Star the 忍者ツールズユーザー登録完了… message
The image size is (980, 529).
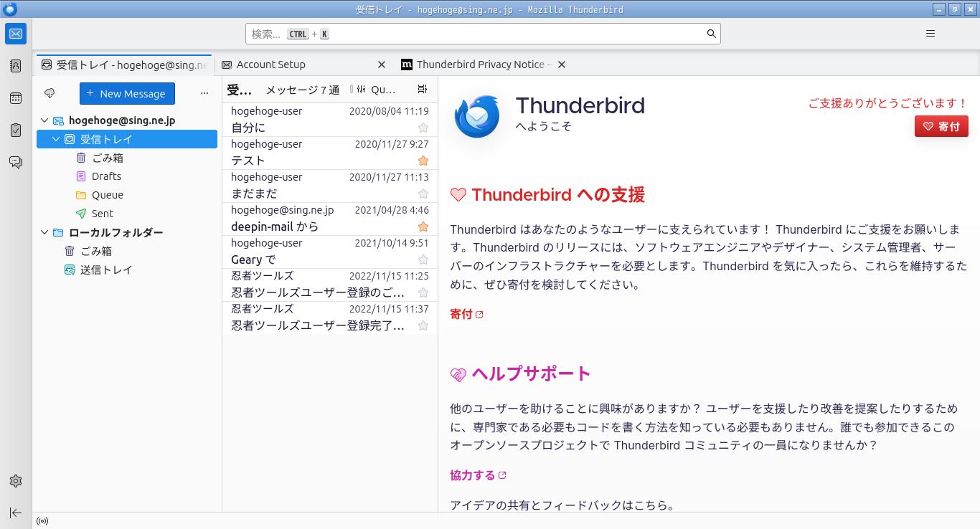[x=423, y=325]
